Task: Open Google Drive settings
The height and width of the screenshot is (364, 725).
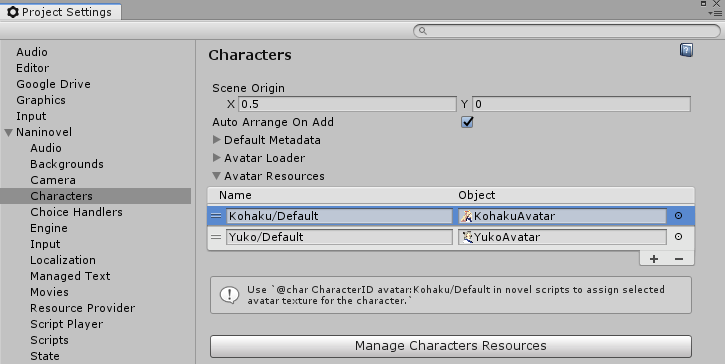Action: click(53, 84)
